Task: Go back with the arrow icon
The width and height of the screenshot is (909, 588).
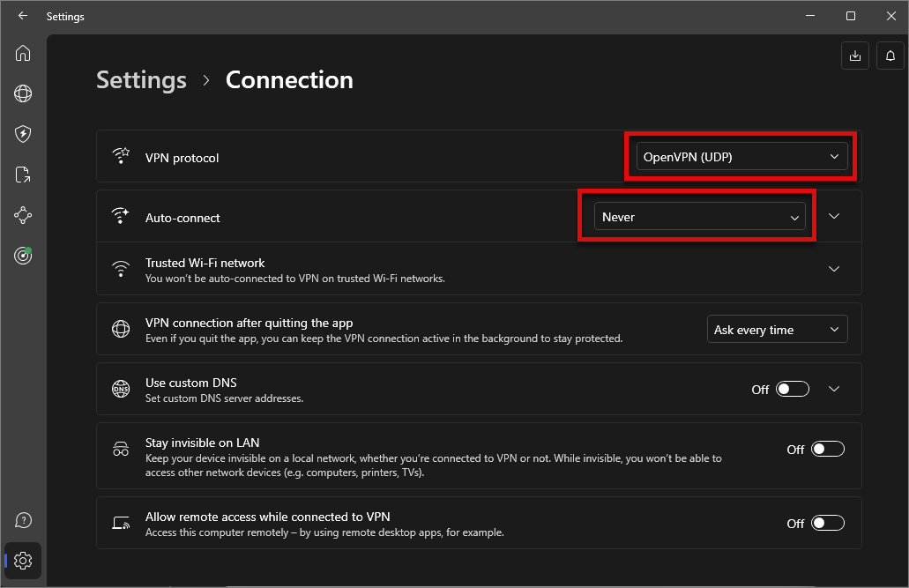Action: [23, 16]
